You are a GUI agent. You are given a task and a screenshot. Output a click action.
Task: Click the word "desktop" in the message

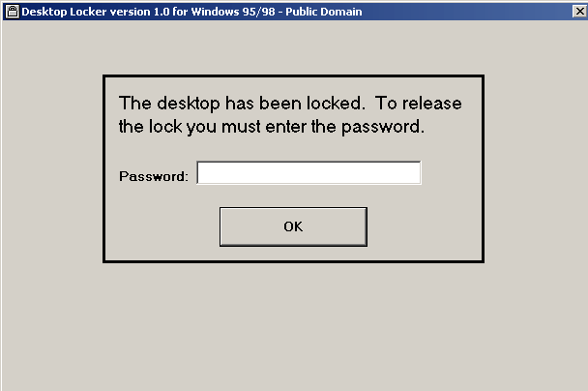click(x=189, y=104)
